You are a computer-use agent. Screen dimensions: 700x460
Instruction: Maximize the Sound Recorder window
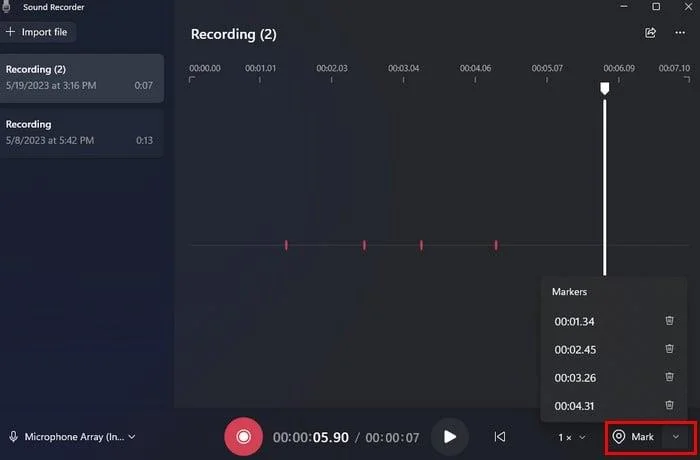pyautogui.click(x=656, y=6)
